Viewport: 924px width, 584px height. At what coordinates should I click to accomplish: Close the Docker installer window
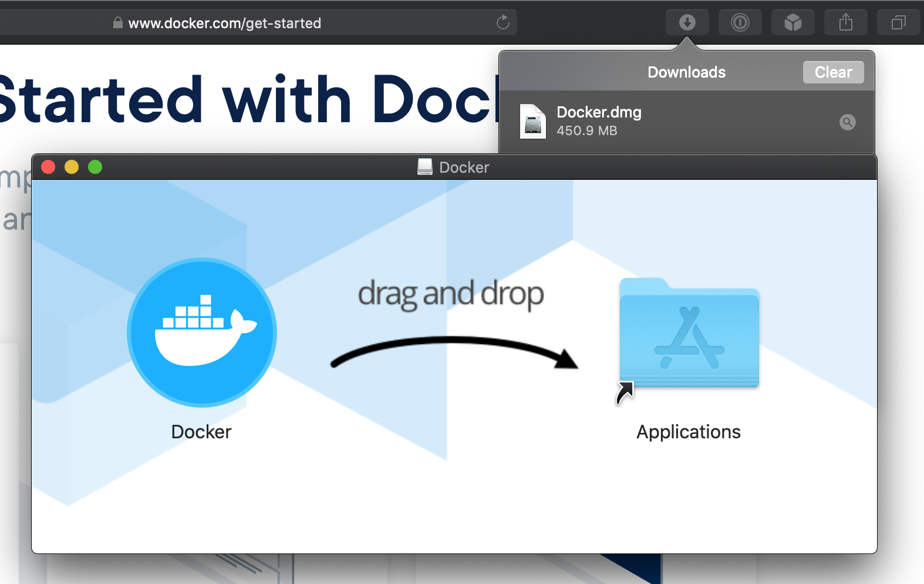point(48,167)
